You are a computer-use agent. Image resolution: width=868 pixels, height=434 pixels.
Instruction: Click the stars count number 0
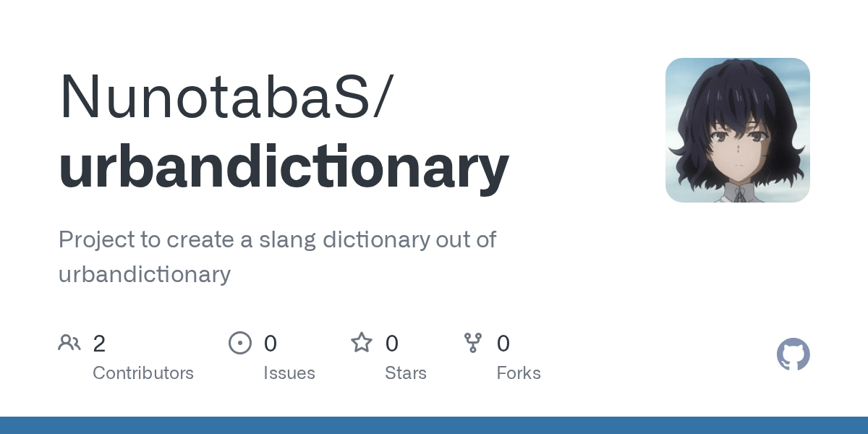392,344
